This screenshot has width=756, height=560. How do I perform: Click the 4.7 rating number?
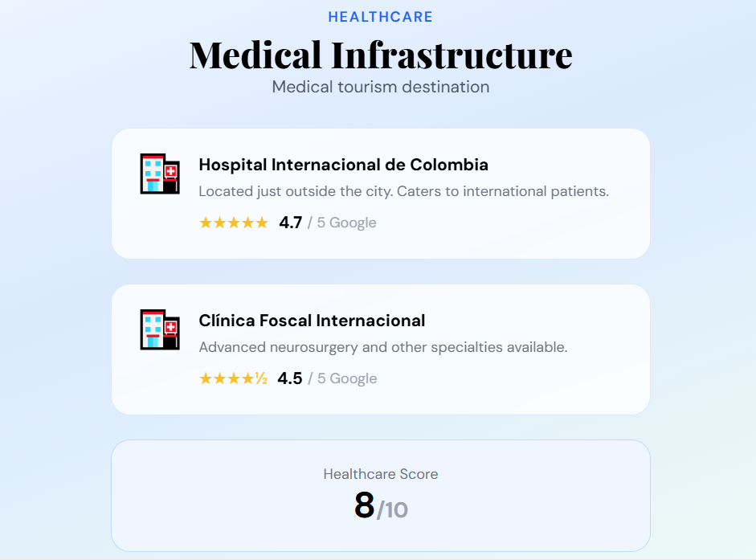pos(290,223)
